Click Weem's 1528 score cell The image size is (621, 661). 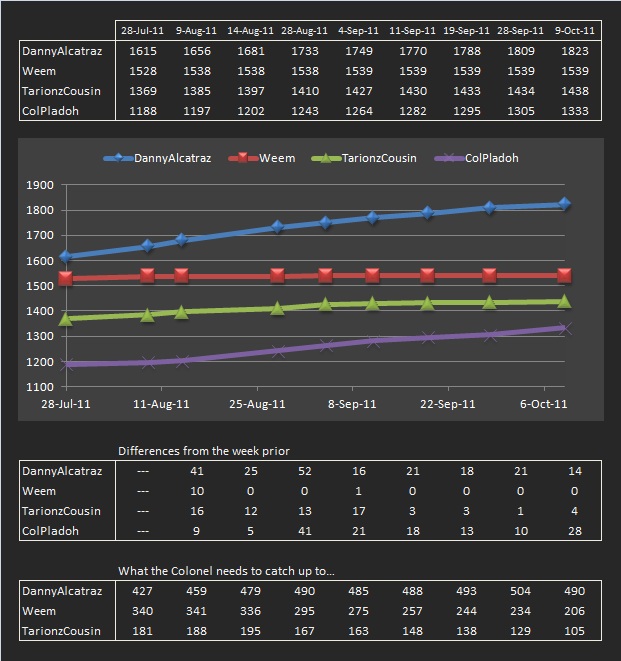pyautogui.click(x=143, y=71)
